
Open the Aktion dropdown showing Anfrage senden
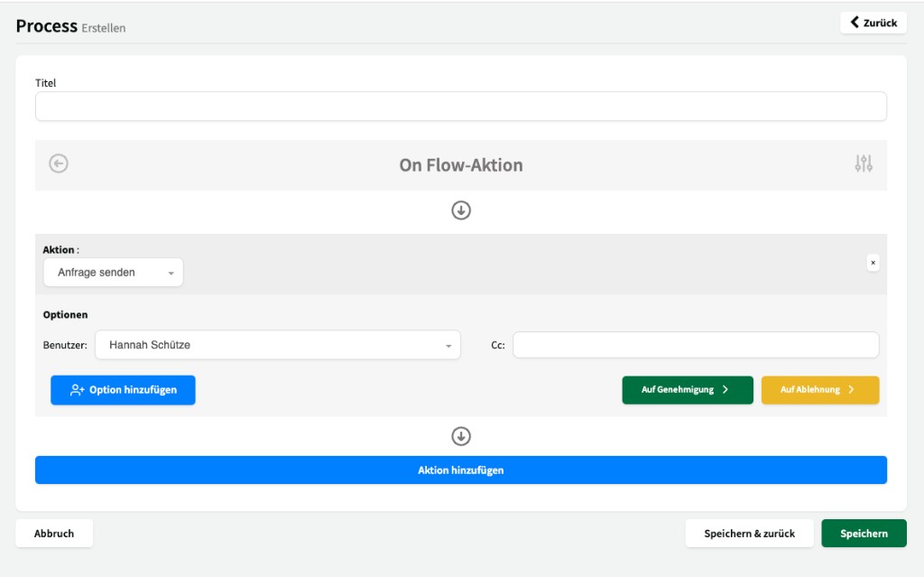pyautogui.click(x=113, y=273)
